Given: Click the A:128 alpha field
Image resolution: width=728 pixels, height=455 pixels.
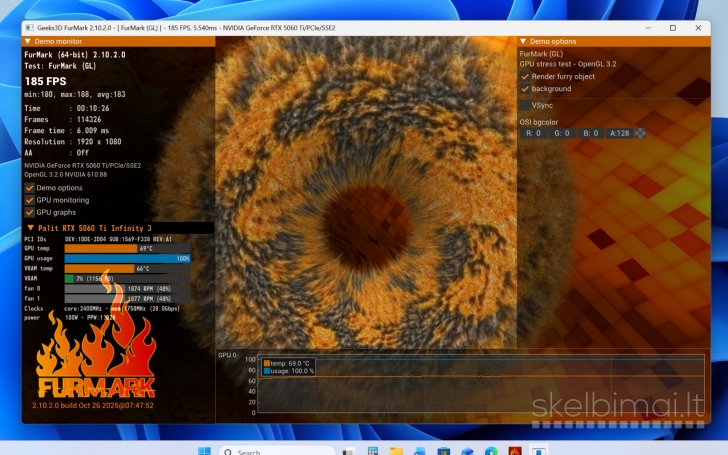Looking at the screenshot, I should [x=619, y=133].
